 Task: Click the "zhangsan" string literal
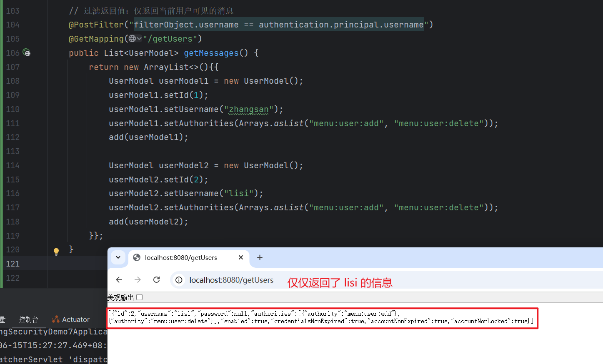[x=249, y=109]
